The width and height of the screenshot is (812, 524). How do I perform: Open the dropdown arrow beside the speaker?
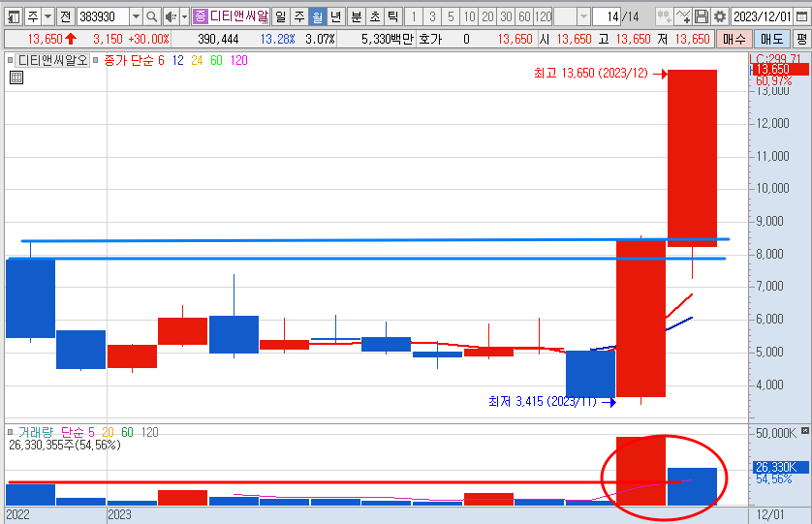184,17
